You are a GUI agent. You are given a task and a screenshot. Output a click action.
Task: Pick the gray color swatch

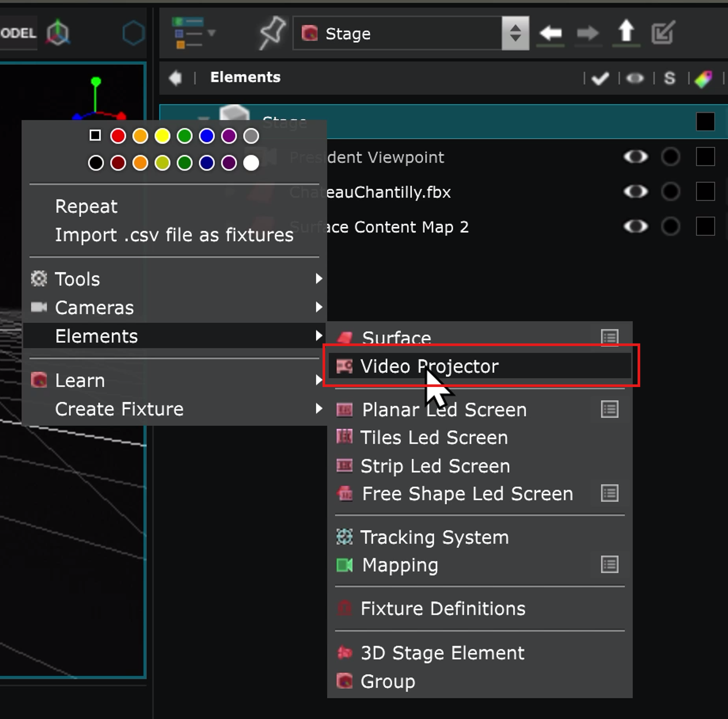point(251,136)
